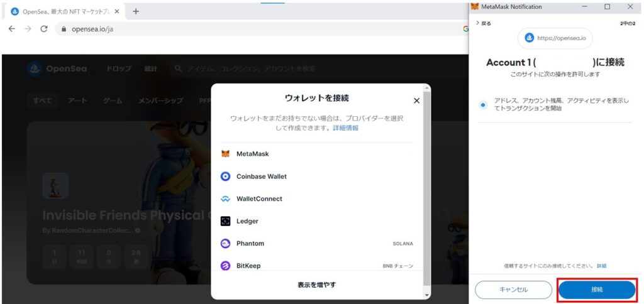Select the Phantom wallet icon

pyautogui.click(x=225, y=244)
